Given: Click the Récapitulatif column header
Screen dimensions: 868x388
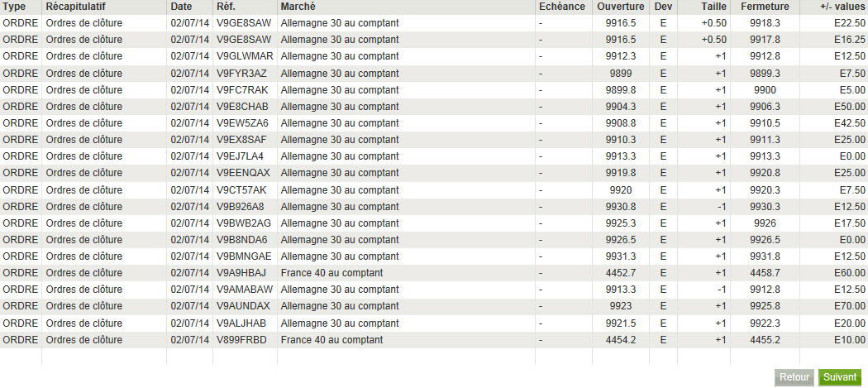Looking at the screenshot, I should click(x=76, y=7).
